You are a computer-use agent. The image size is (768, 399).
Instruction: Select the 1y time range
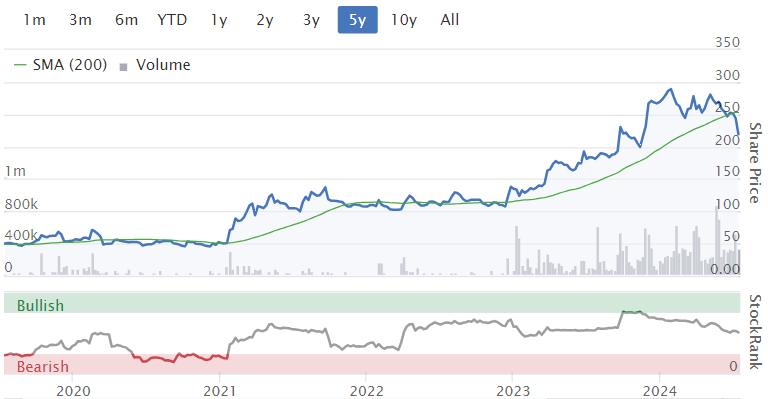click(x=219, y=20)
